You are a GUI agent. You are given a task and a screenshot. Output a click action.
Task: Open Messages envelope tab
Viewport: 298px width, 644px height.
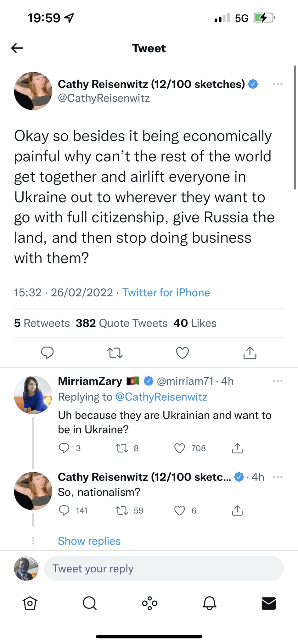coord(269,603)
